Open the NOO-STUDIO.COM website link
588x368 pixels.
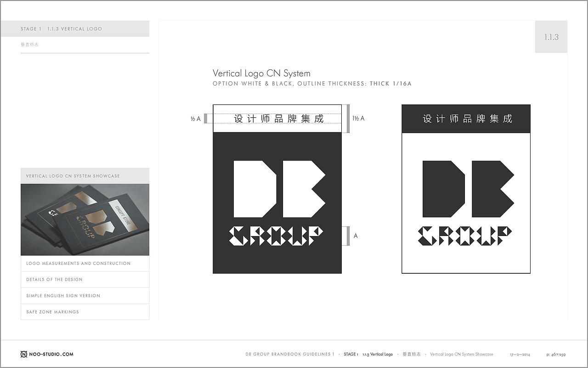click(51, 354)
